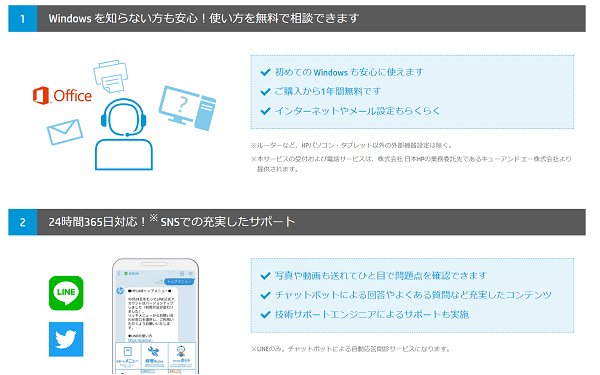
Task: Click note ※本サービスの受付および電話サービスは
Action: point(411,159)
